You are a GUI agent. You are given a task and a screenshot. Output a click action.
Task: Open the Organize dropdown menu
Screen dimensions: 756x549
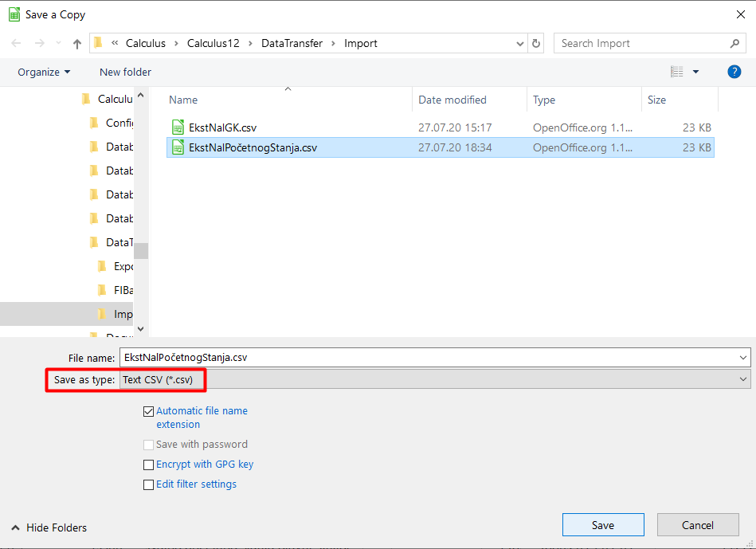point(44,72)
